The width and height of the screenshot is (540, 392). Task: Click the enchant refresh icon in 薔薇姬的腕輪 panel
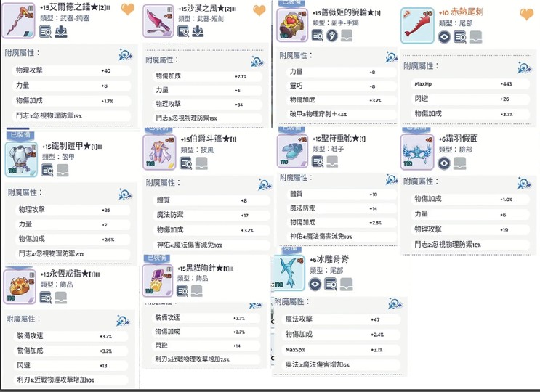pos(391,57)
